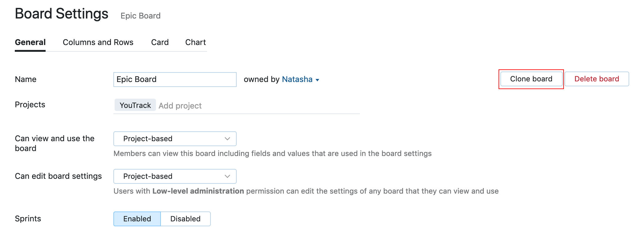Switch to the General tab
644x238 pixels.
pos(30,42)
